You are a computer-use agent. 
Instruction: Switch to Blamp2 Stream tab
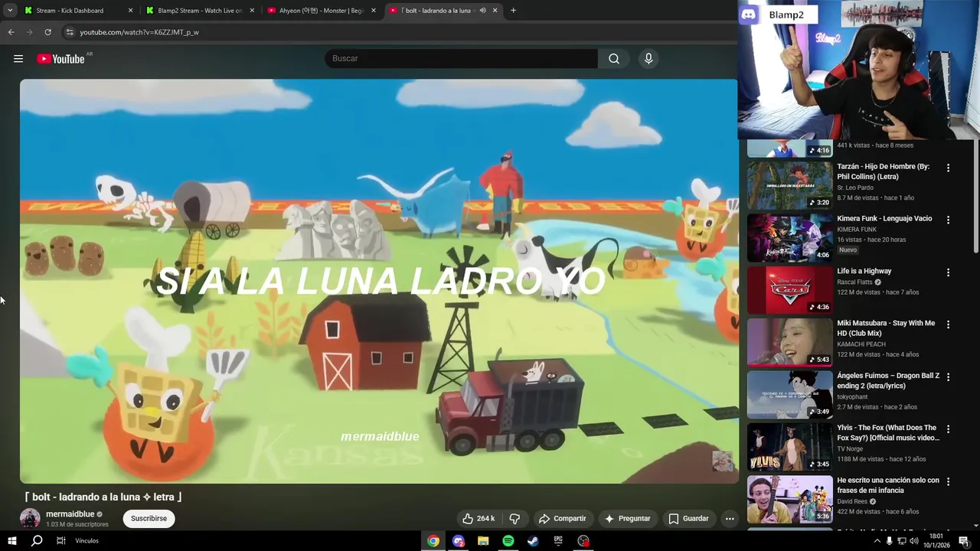[199, 11]
